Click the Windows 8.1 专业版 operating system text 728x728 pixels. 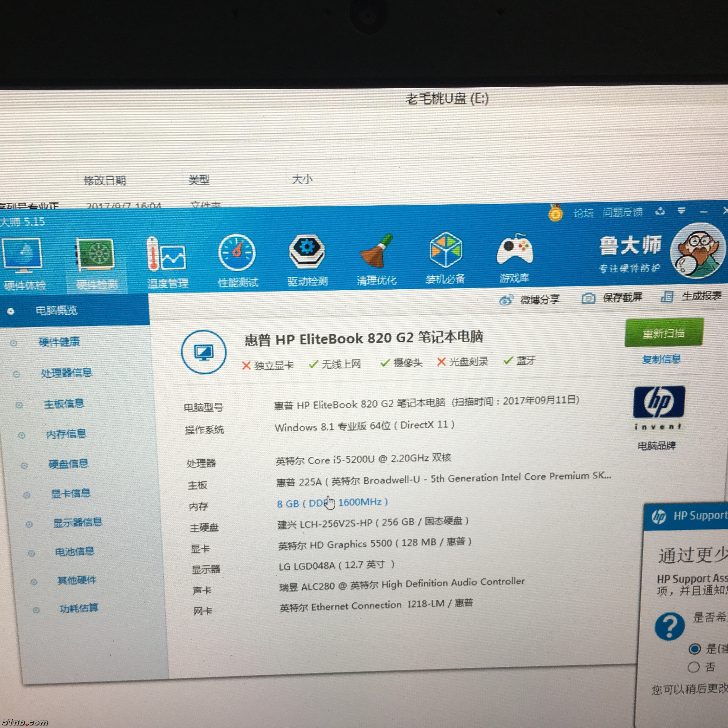tap(364, 426)
